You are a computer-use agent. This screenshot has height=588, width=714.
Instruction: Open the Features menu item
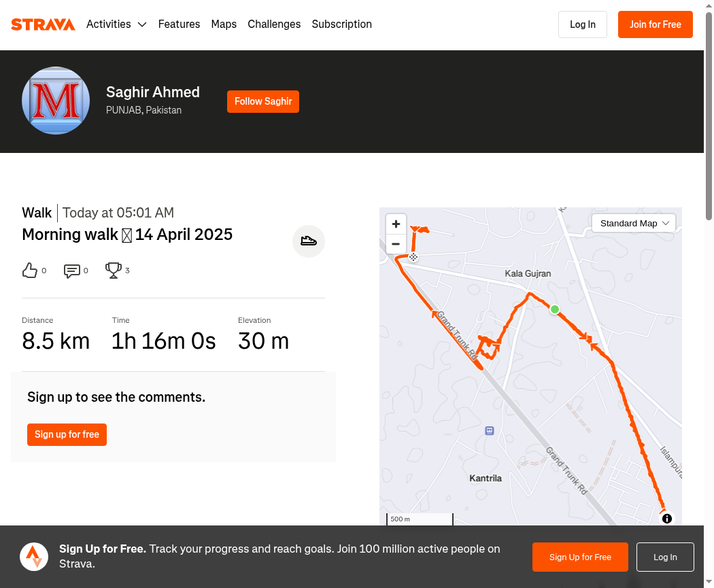pos(179,24)
